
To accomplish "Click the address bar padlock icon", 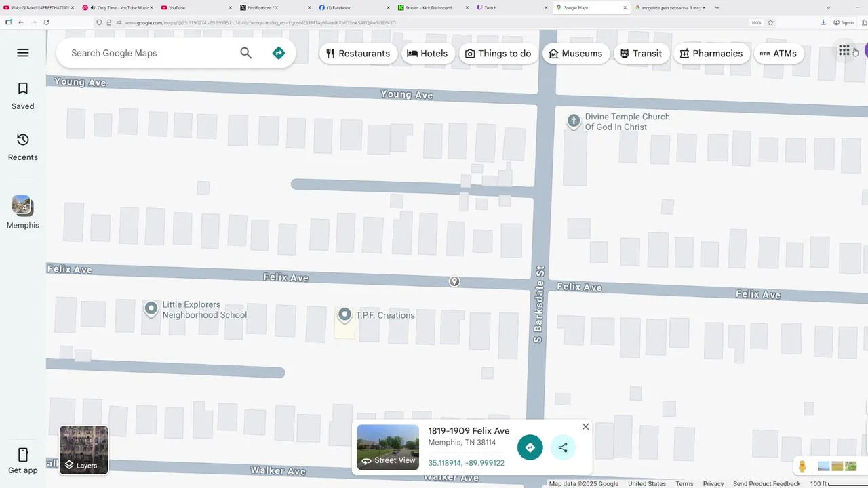I will point(108,22).
